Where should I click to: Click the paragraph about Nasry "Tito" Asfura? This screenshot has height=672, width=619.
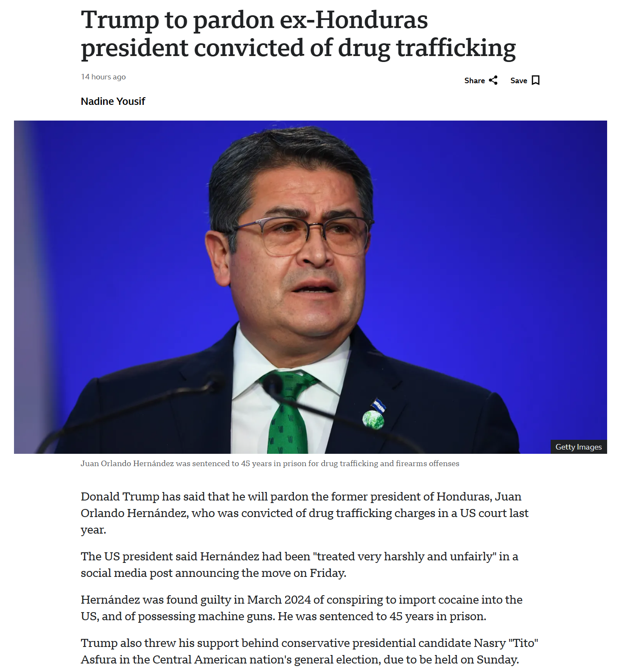309,651
